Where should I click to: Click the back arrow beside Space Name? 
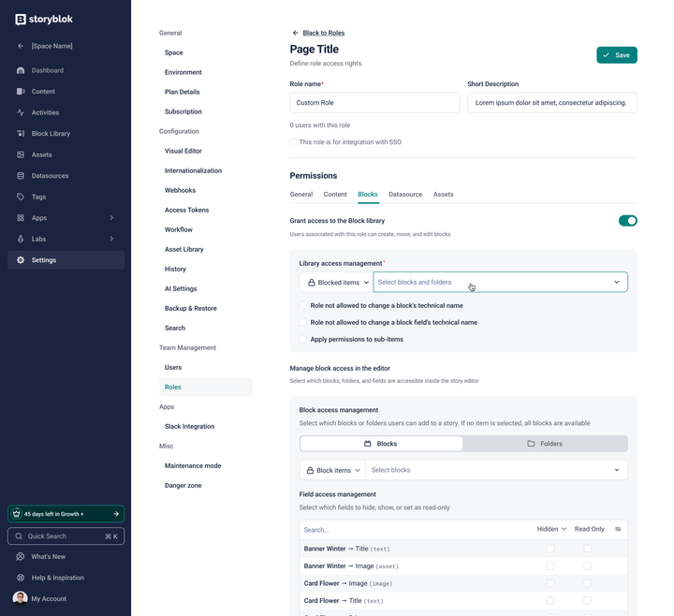pos(21,46)
